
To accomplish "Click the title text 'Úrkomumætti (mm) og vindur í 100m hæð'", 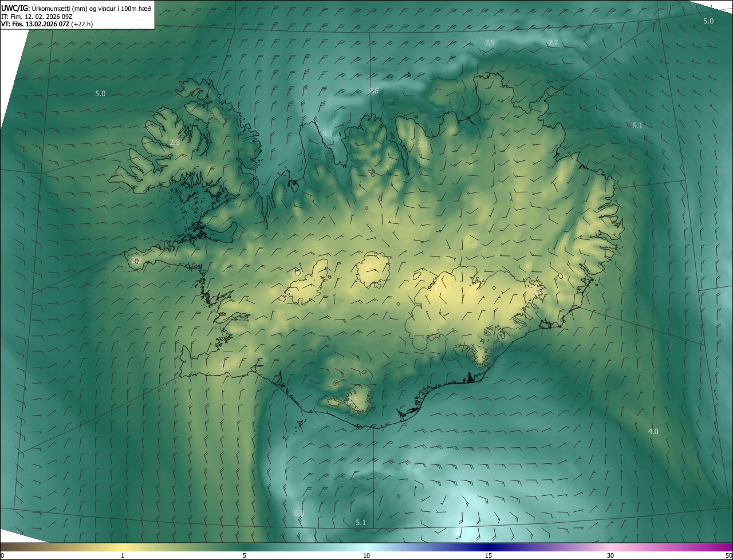I will pos(91,8).
